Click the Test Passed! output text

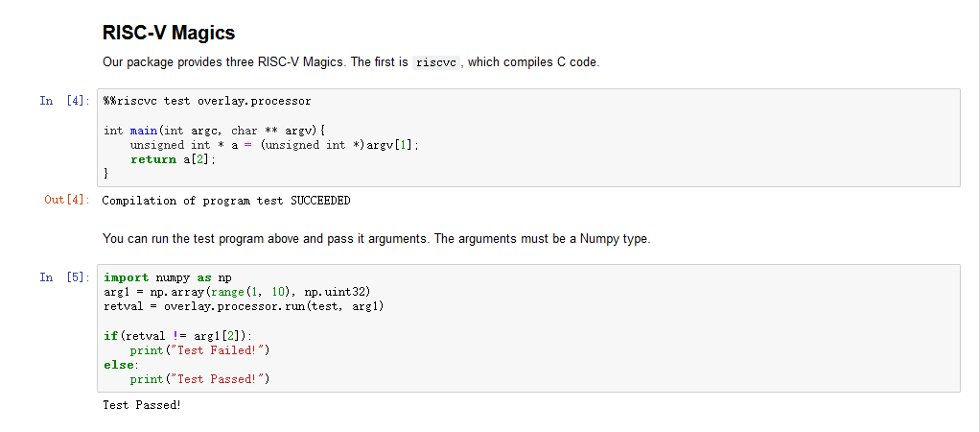(x=142, y=405)
